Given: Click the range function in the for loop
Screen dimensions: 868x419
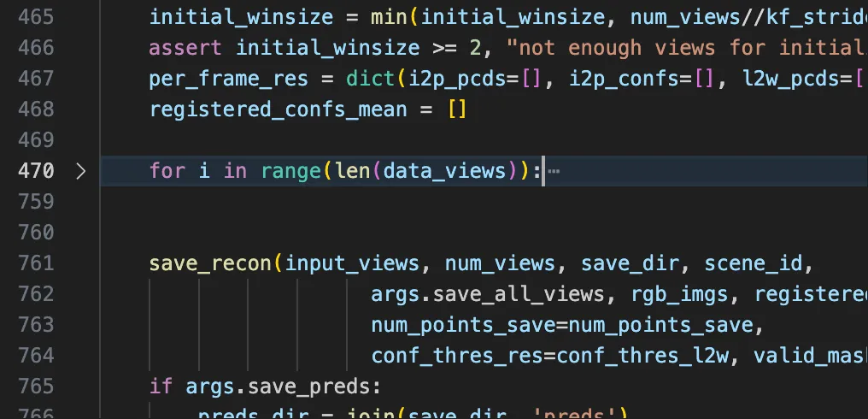Looking at the screenshot, I should tap(291, 171).
